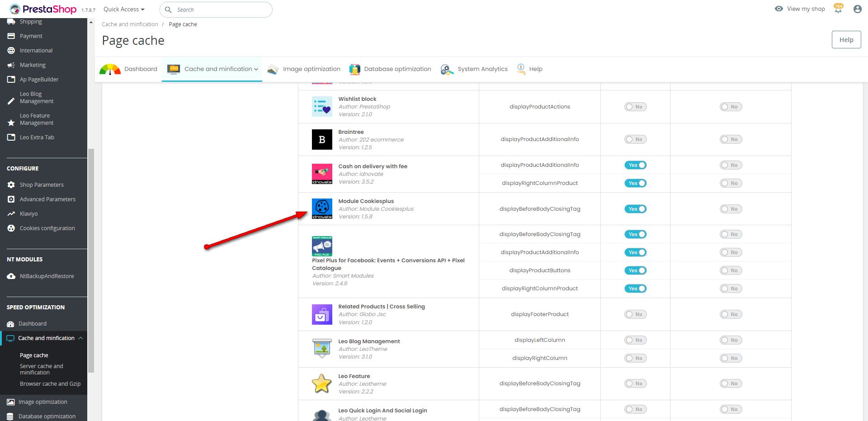Switch the No toggle in the Module Cookiesplus row
This screenshot has width=868, height=421.
[x=731, y=209]
